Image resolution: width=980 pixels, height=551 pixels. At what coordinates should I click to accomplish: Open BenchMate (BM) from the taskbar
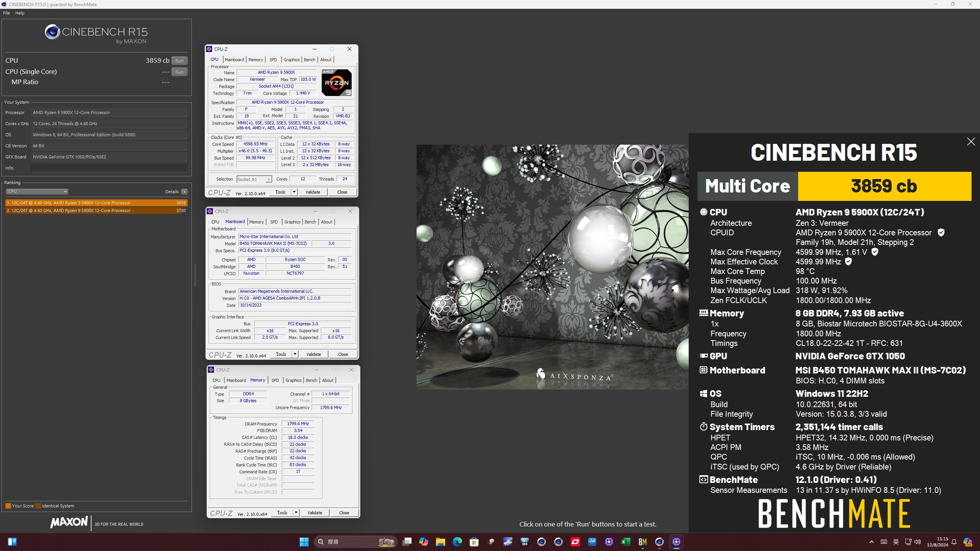tap(643, 542)
